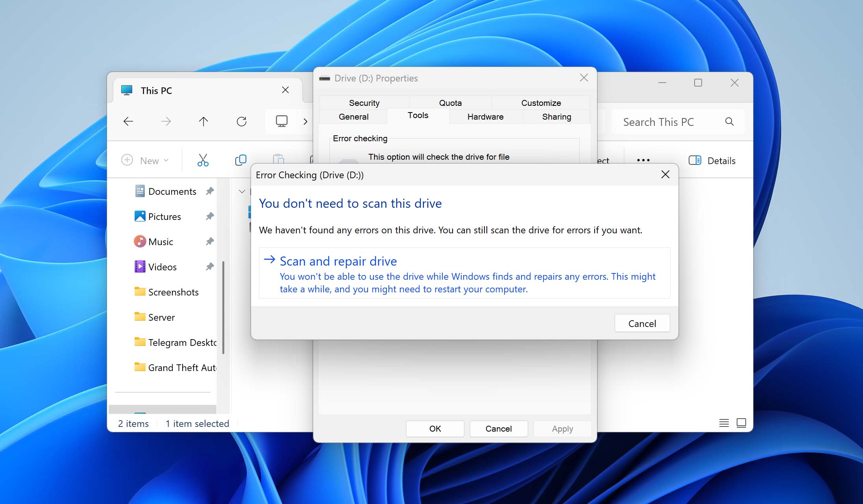Open the Pictures folder shortcut
This screenshot has width=863, height=504.
165,216
